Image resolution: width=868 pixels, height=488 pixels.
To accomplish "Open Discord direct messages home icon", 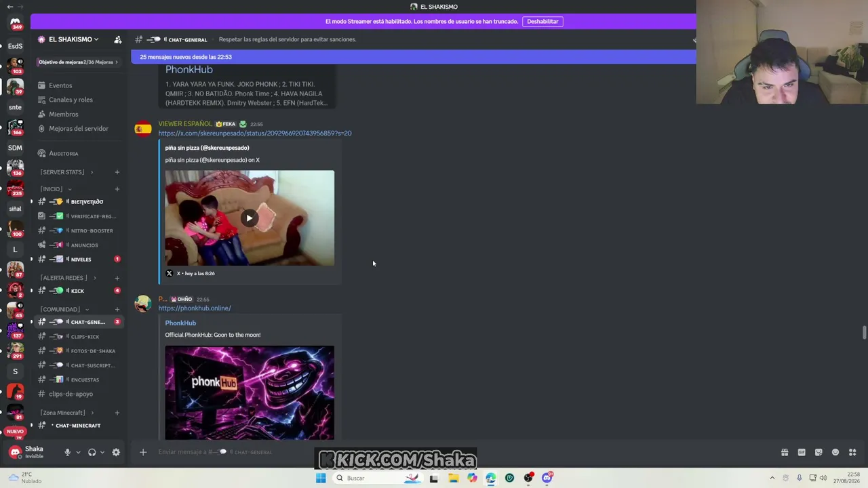I will [x=15, y=24].
